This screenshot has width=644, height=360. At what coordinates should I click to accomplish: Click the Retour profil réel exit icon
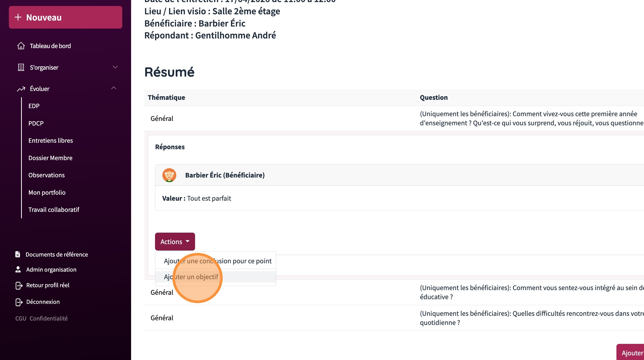click(19, 285)
